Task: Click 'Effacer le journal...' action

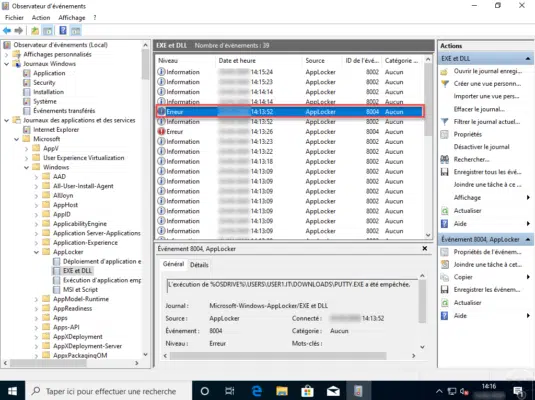Action: pyautogui.click(x=479, y=109)
